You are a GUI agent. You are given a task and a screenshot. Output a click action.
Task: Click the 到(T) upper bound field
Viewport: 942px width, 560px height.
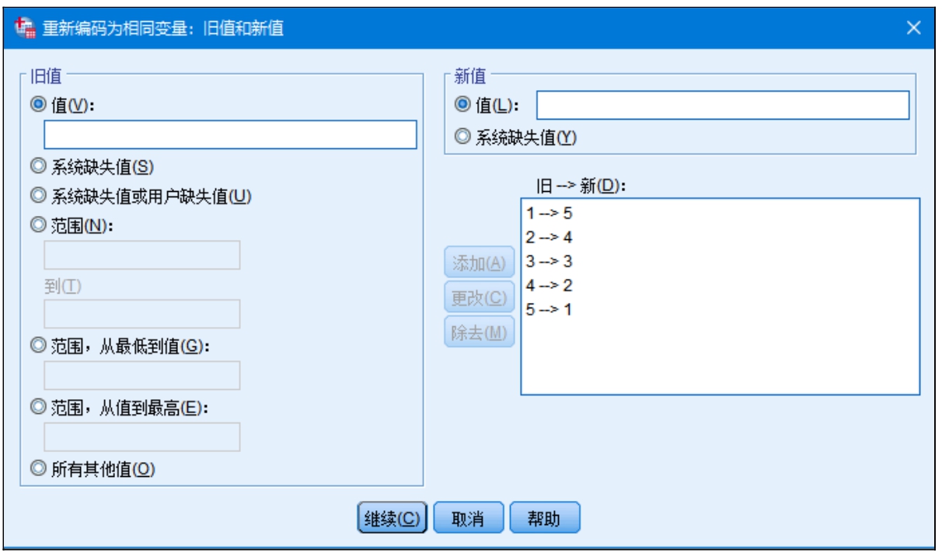[x=142, y=314]
